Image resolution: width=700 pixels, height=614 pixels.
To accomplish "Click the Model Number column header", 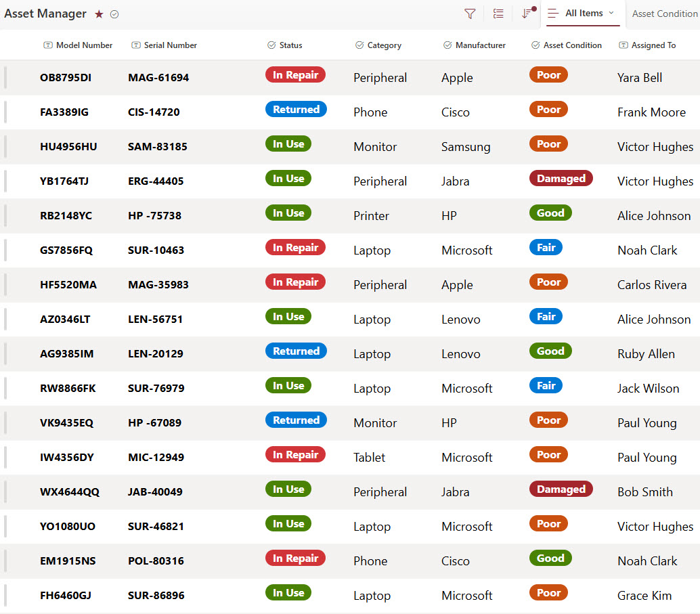I will [78, 45].
